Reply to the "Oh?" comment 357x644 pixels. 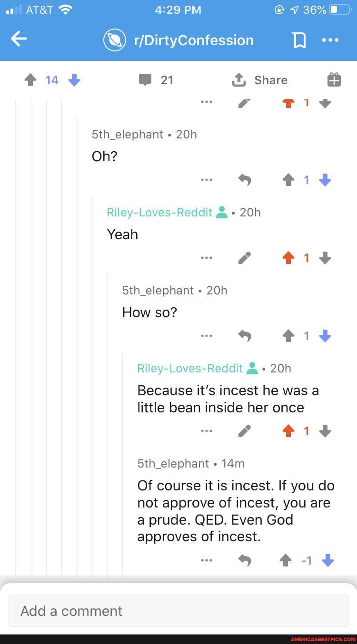pos(245,180)
